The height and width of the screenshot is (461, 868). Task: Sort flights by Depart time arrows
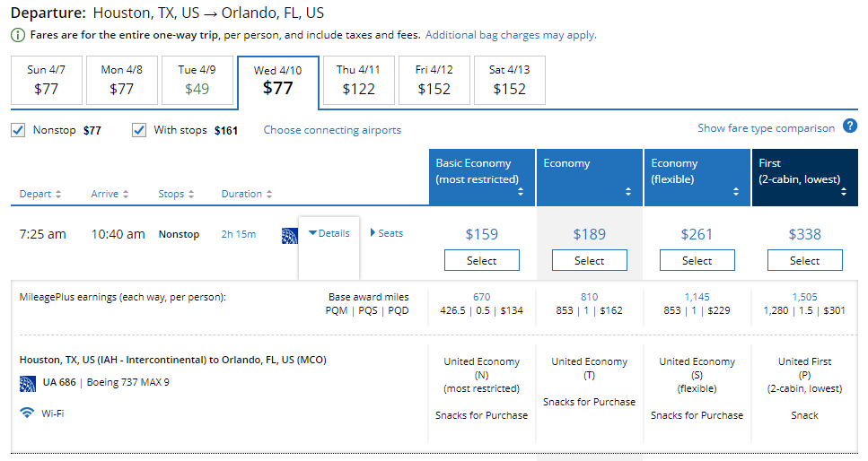58,195
